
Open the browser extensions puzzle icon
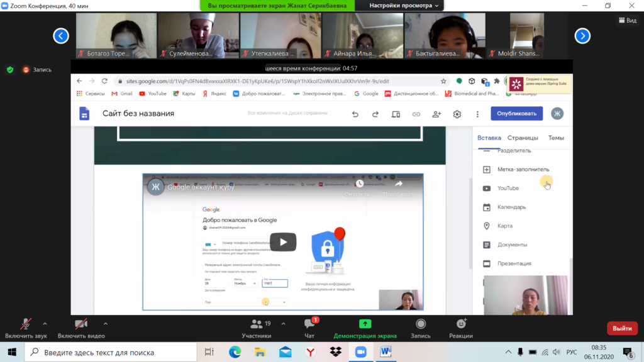[x=497, y=81]
